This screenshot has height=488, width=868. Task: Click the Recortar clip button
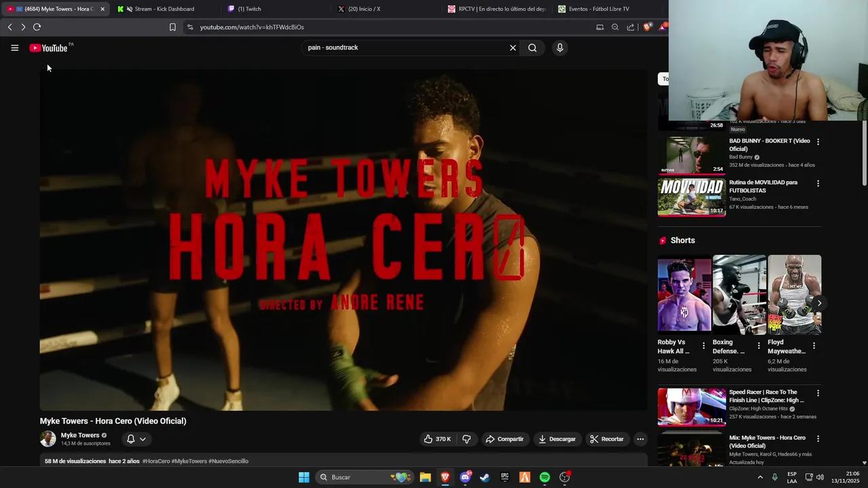click(607, 439)
